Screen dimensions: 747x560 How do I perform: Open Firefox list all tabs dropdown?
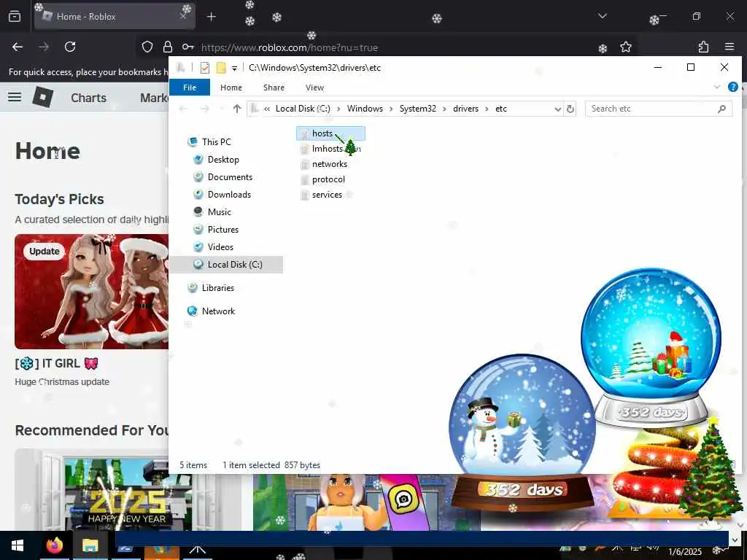click(602, 16)
